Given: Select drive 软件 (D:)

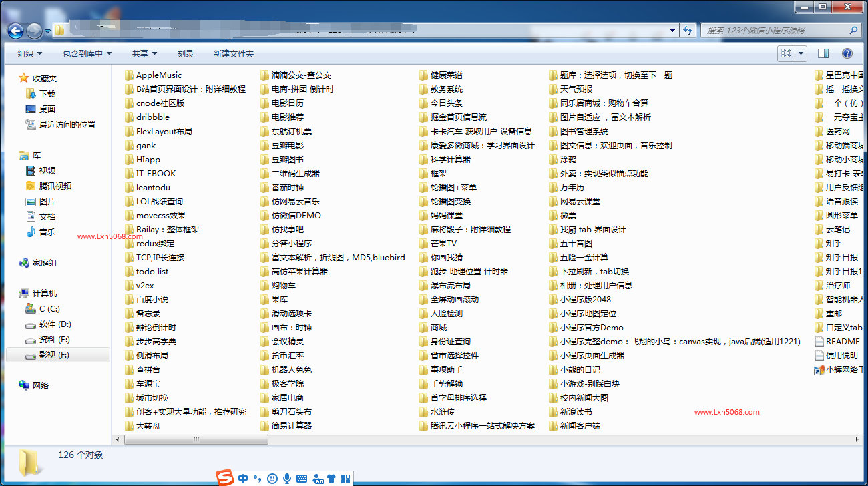Looking at the screenshot, I should (x=55, y=324).
